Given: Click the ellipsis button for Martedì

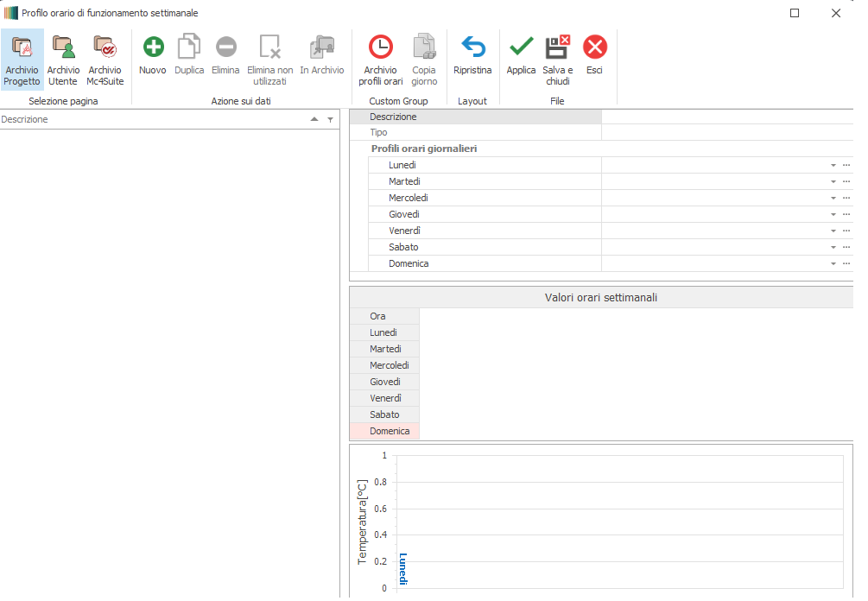Looking at the screenshot, I should [x=846, y=181].
